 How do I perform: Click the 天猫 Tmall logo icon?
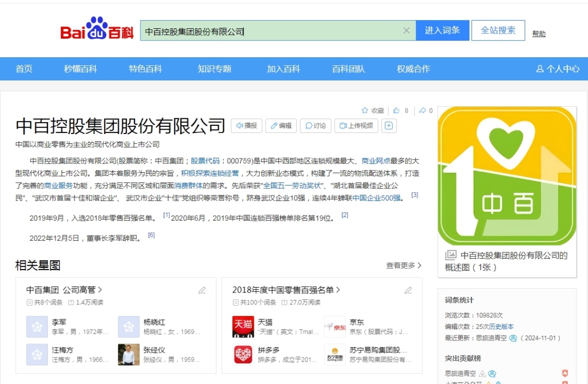pyautogui.click(x=243, y=327)
